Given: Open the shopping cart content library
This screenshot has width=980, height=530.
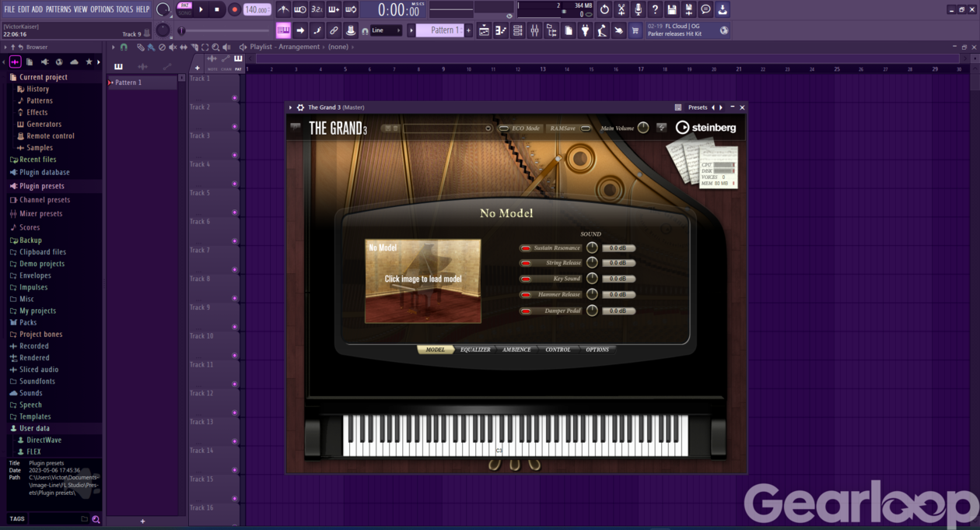Looking at the screenshot, I should click(x=635, y=30).
